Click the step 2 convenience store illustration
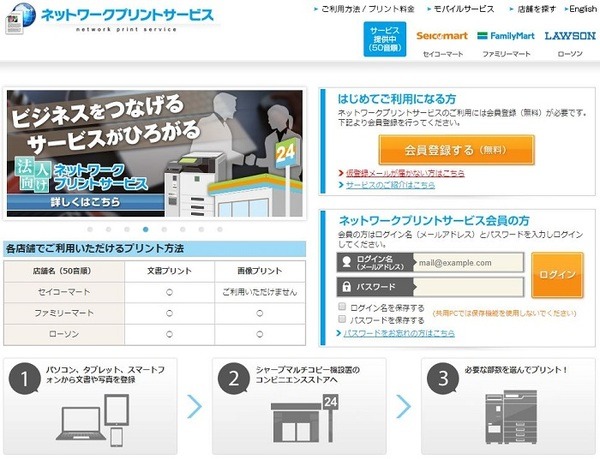 tap(305, 418)
